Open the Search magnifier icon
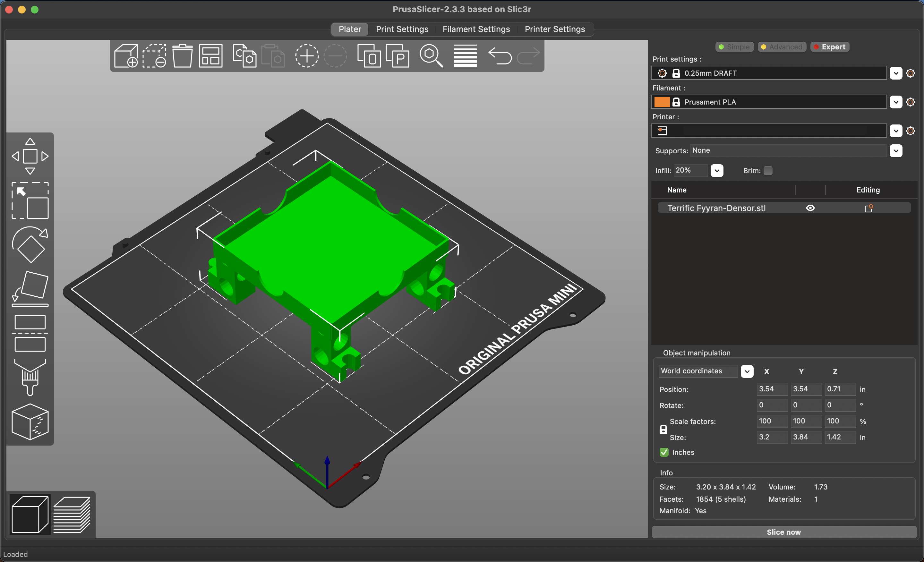The height and width of the screenshot is (562, 924). [x=431, y=56]
